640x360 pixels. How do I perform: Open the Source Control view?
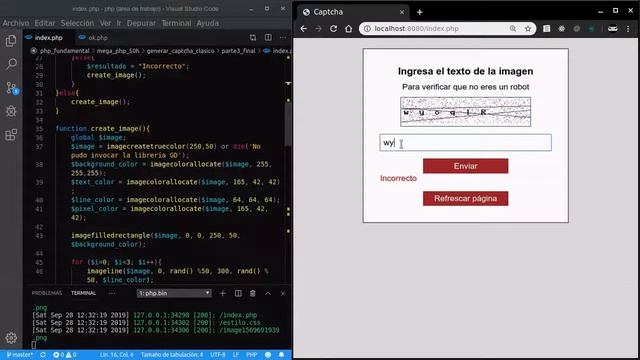[11, 88]
